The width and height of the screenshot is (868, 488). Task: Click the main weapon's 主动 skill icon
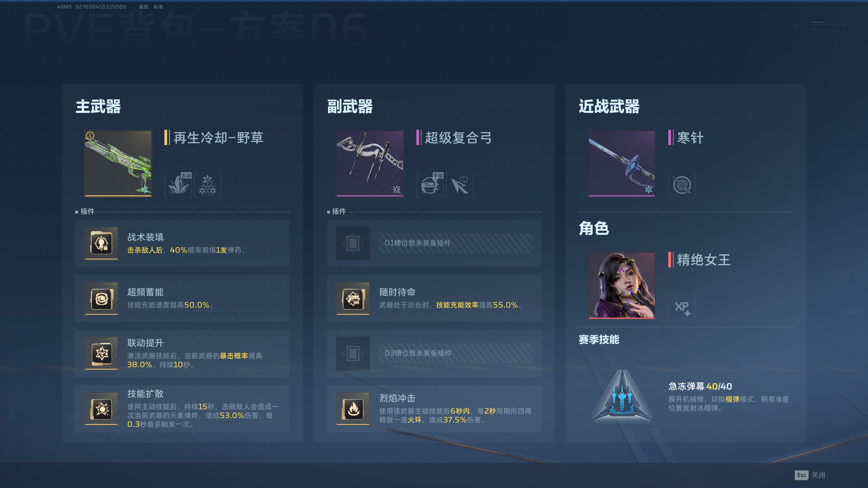coord(178,185)
